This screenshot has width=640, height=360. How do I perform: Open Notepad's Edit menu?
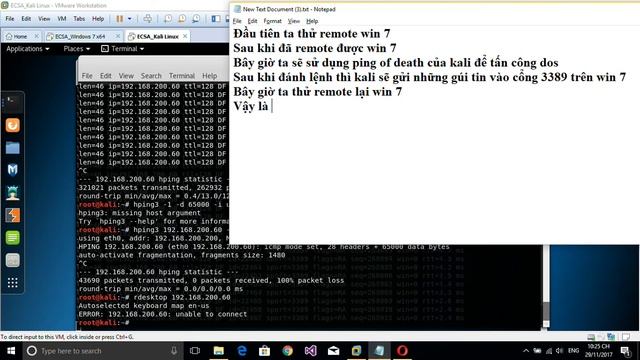coord(252,21)
